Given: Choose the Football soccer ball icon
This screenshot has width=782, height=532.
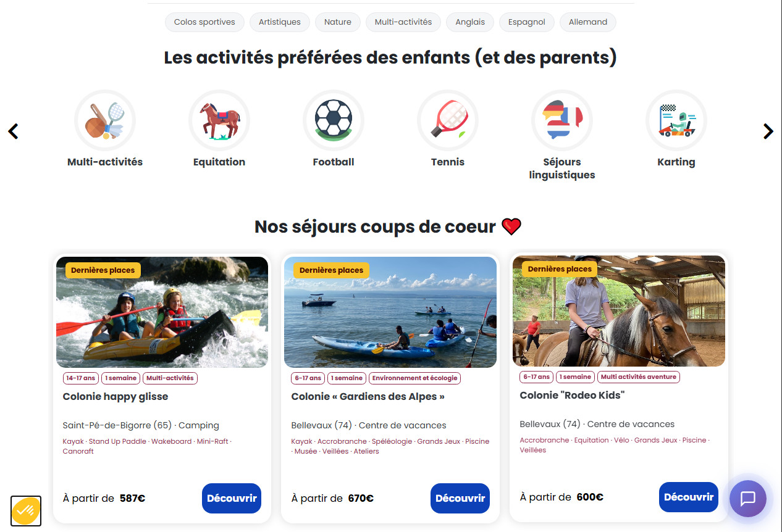Looking at the screenshot, I should (x=334, y=120).
